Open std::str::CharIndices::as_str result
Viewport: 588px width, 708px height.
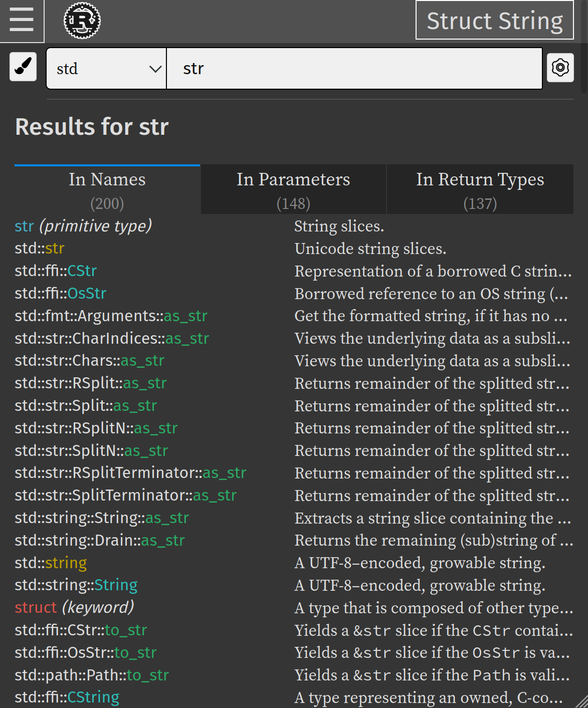tap(112, 338)
